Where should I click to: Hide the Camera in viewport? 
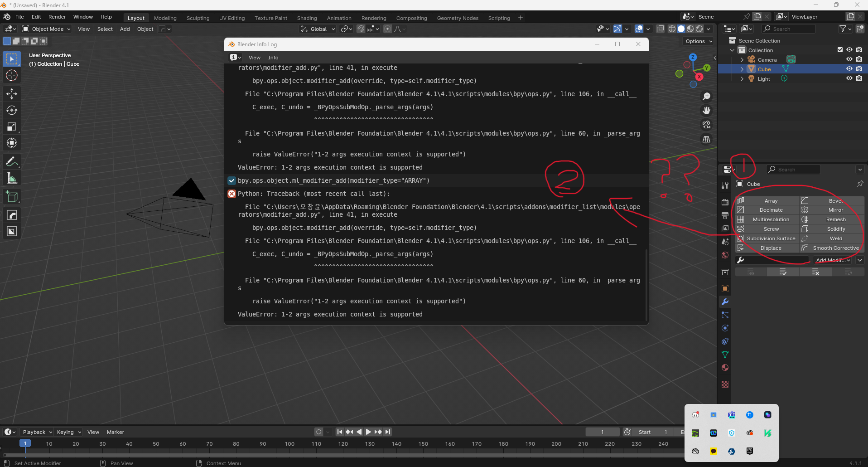(849, 59)
